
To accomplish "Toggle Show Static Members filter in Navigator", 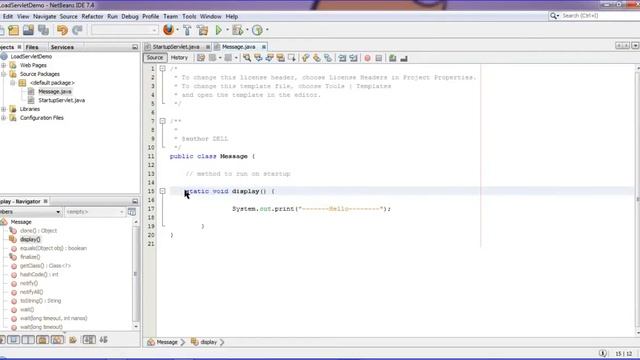I will point(28,340).
